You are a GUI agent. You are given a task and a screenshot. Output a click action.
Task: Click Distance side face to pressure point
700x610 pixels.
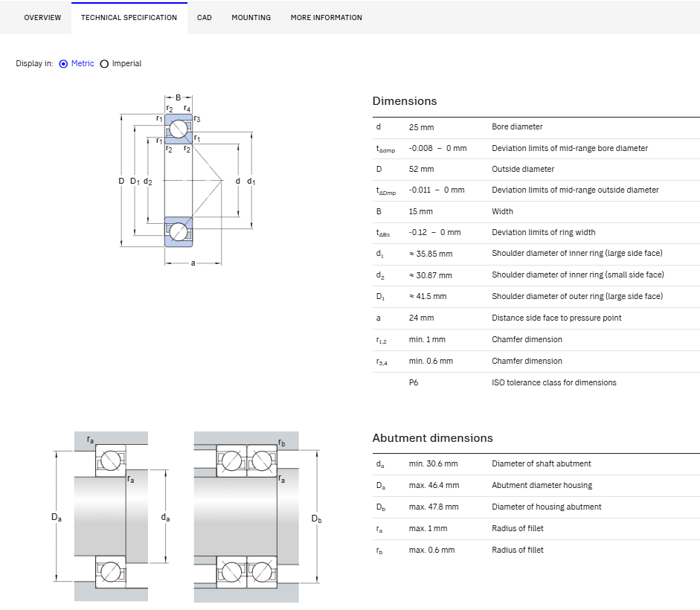[x=556, y=318]
